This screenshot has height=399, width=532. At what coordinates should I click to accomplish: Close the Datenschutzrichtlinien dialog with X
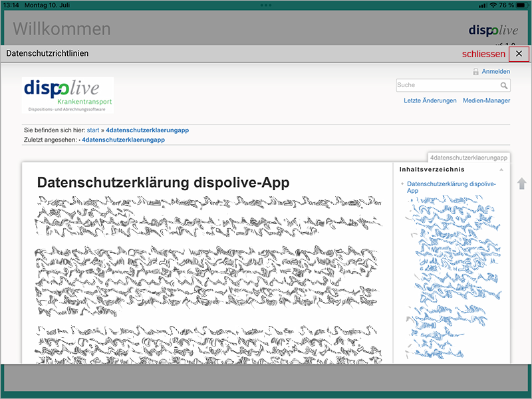pos(519,54)
